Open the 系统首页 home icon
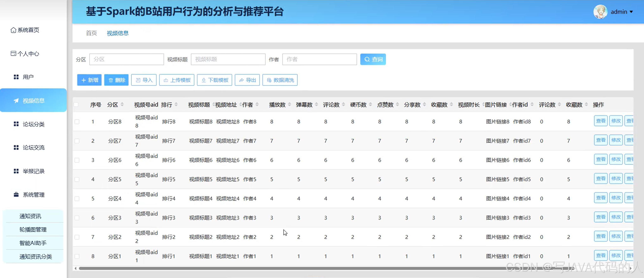The height and width of the screenshot is (278, 644). pyautogui.click(x=13, y=30)
